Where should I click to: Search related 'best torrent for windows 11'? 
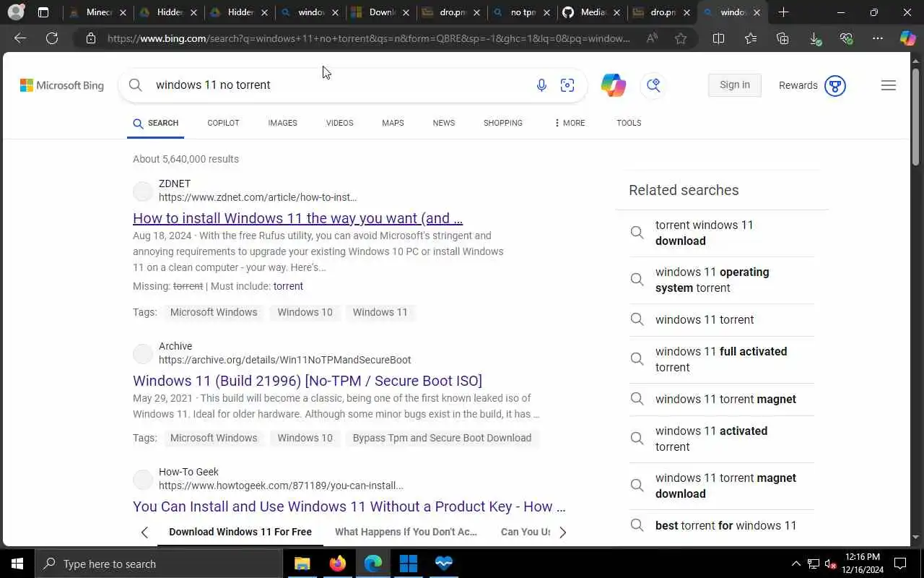[x=721, y=525]
